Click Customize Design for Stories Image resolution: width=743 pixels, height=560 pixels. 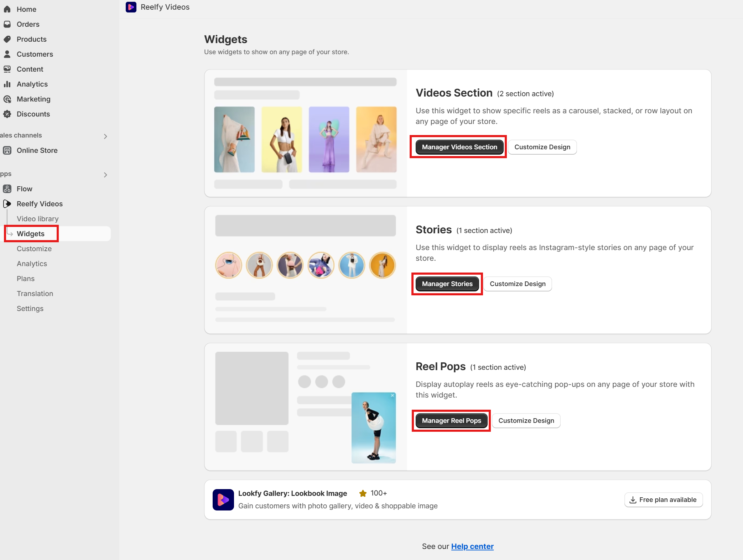tap(518, 284)
